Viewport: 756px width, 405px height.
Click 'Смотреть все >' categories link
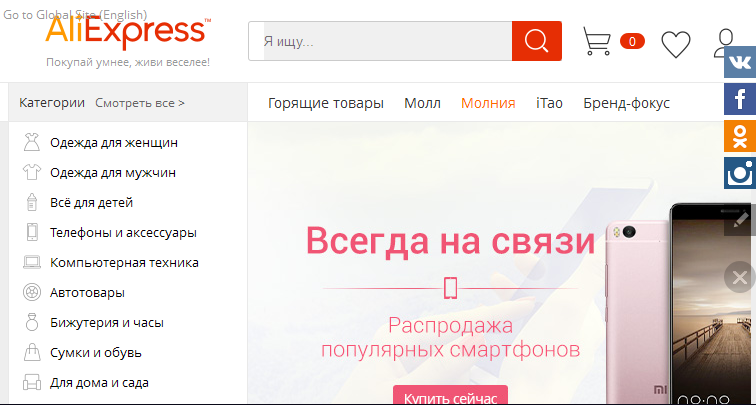(x=140, y=103)
